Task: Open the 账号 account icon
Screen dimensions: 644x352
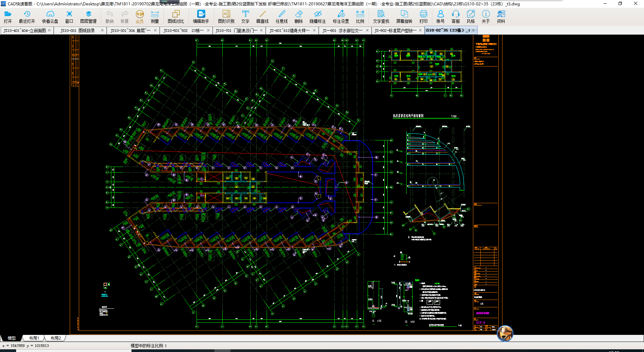Action: pyautogui.click(x=440, y=17)
